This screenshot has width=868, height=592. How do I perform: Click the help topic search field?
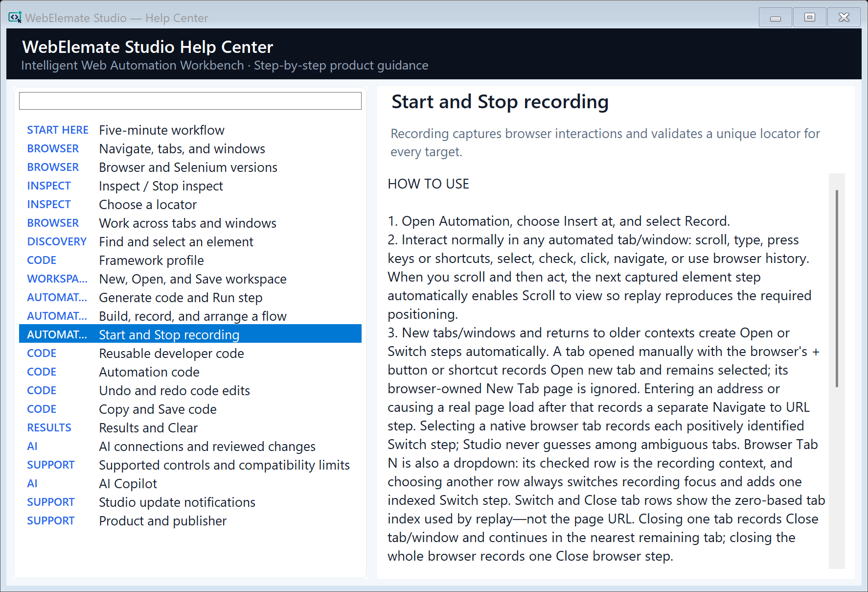(190, 101)
